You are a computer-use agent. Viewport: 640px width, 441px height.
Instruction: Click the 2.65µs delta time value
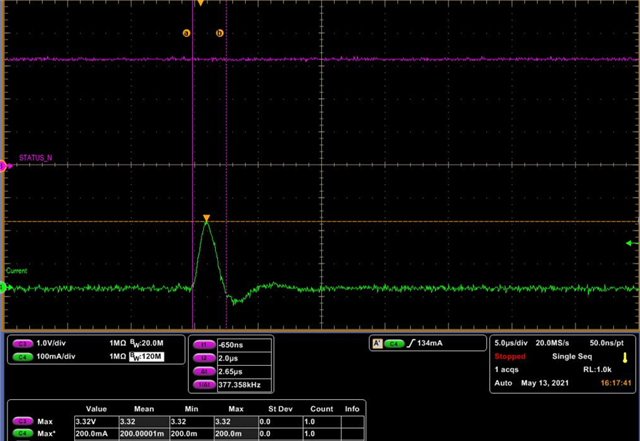click(231, 372)
